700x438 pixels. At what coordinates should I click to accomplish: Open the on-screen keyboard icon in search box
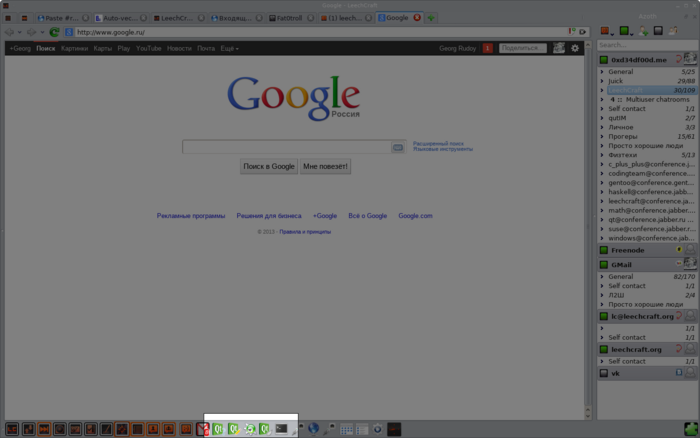397,147
